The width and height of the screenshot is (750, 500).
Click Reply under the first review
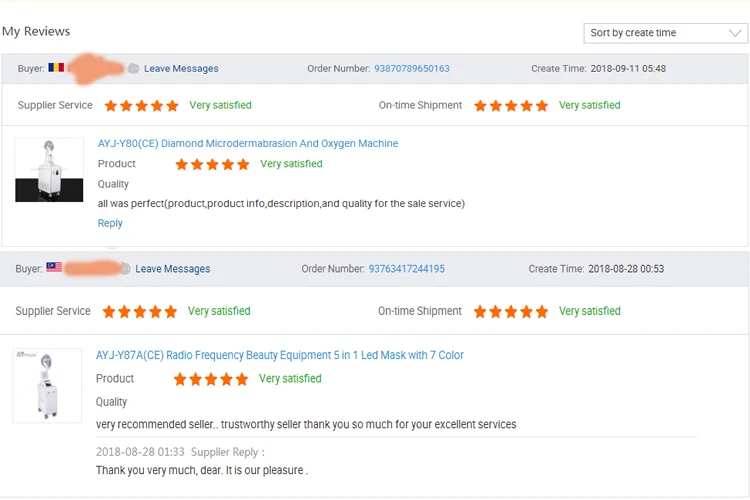[110, 223]
